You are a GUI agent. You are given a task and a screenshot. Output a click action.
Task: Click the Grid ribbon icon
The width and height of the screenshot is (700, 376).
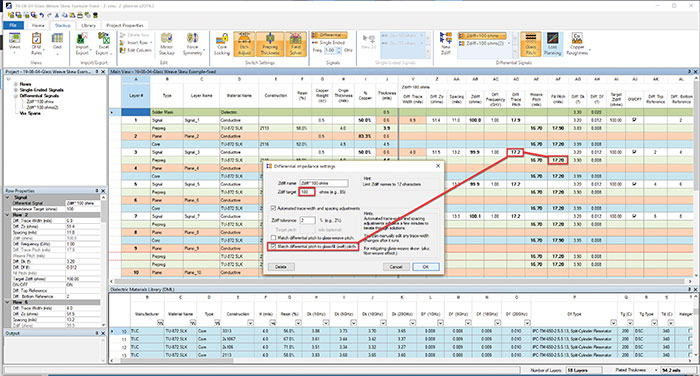click(57, 43)
